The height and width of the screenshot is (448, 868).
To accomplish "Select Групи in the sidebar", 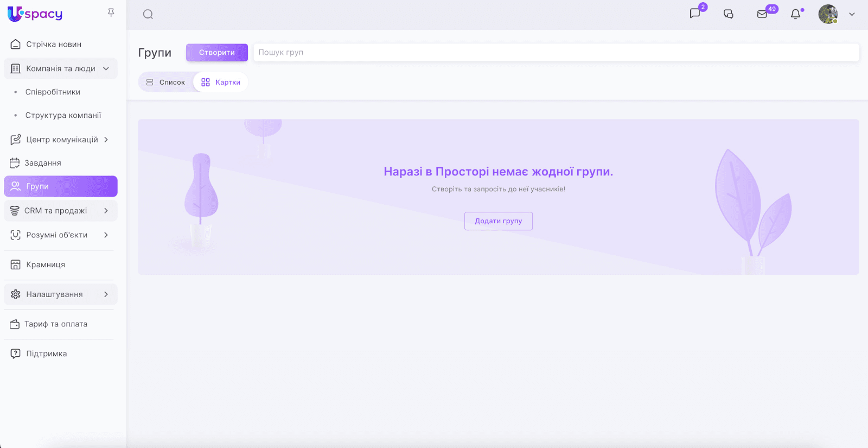I will pos(61,186).
